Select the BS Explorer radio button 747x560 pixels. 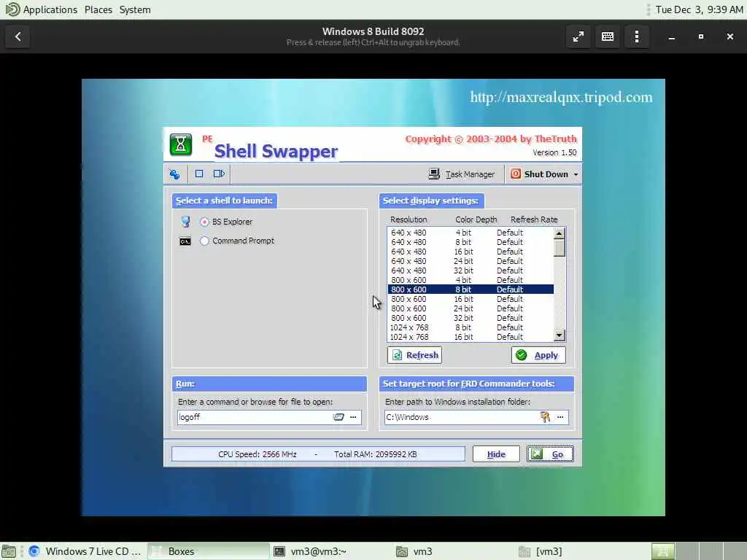pos(204,222)
